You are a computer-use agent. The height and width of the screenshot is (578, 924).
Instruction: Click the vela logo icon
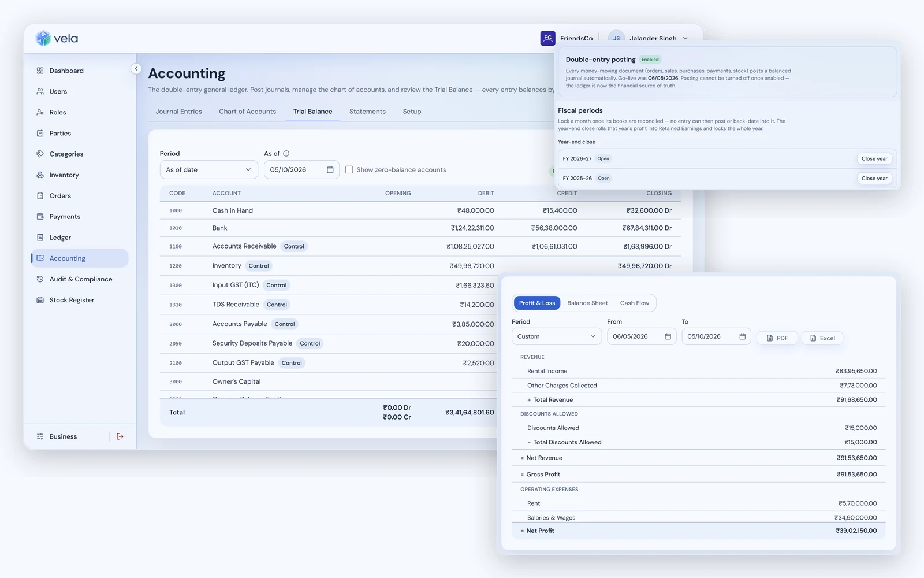pos(43,38)
